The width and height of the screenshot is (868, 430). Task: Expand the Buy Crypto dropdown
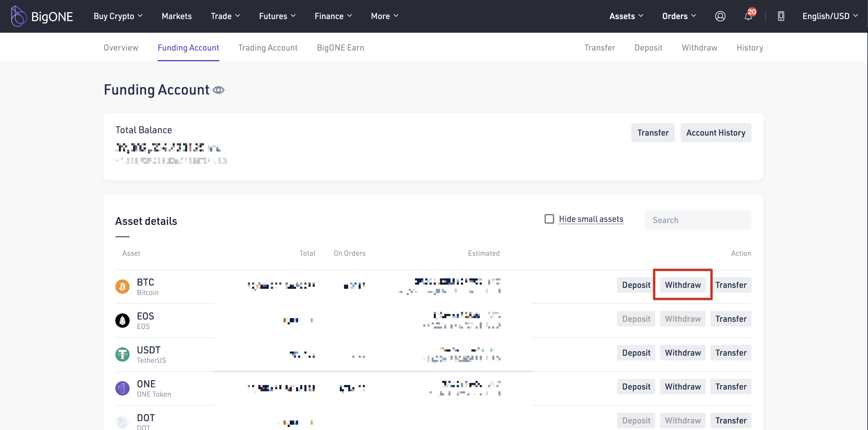pyautogui.click(x=118, y=16)
